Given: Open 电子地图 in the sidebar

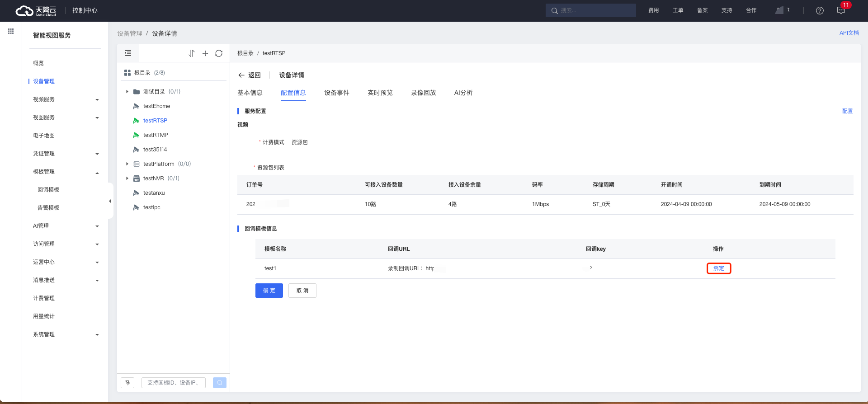Looking at the screenshot, I should 44,136.
